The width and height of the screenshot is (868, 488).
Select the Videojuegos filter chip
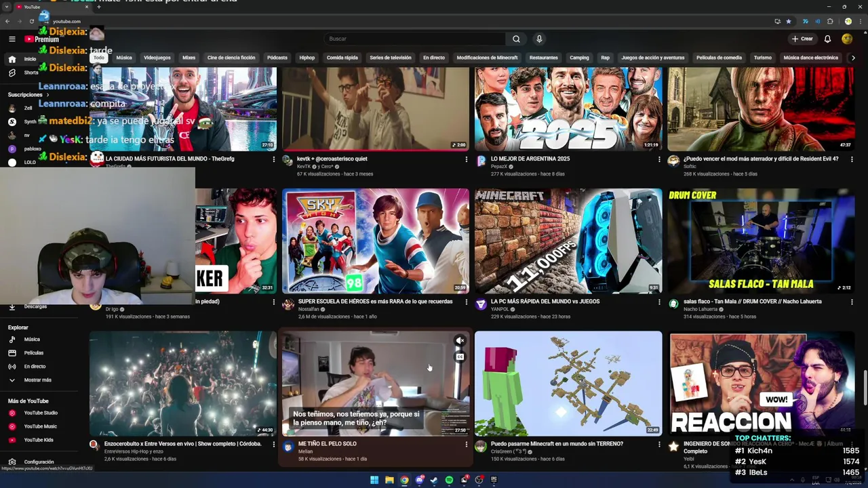pyautogui.click(x=157, y=58)
